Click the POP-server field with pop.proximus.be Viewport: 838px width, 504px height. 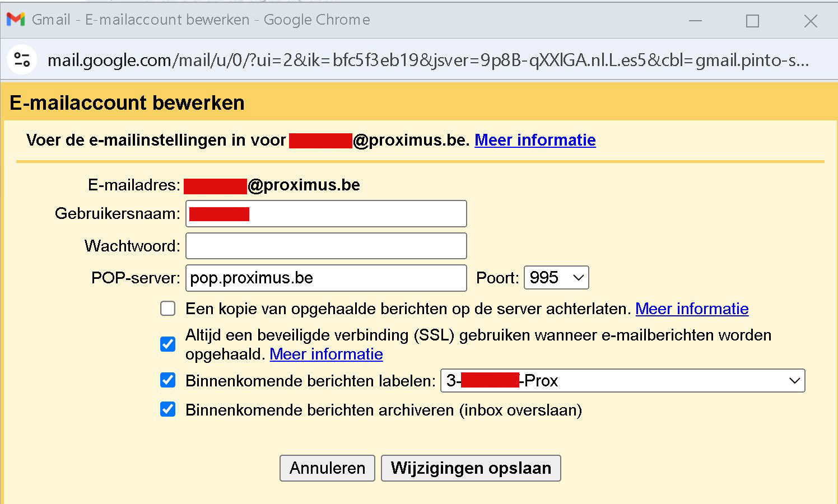click(x=326, y=278)
